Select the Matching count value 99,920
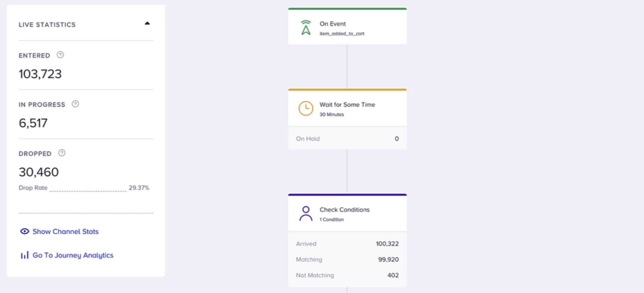This screenshot has width=644, height=293. 388,259
